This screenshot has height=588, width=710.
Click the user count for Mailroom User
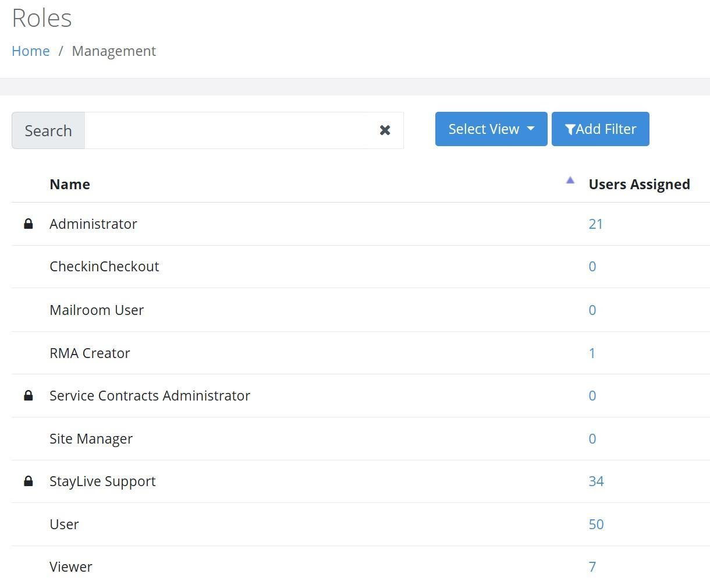592,310
